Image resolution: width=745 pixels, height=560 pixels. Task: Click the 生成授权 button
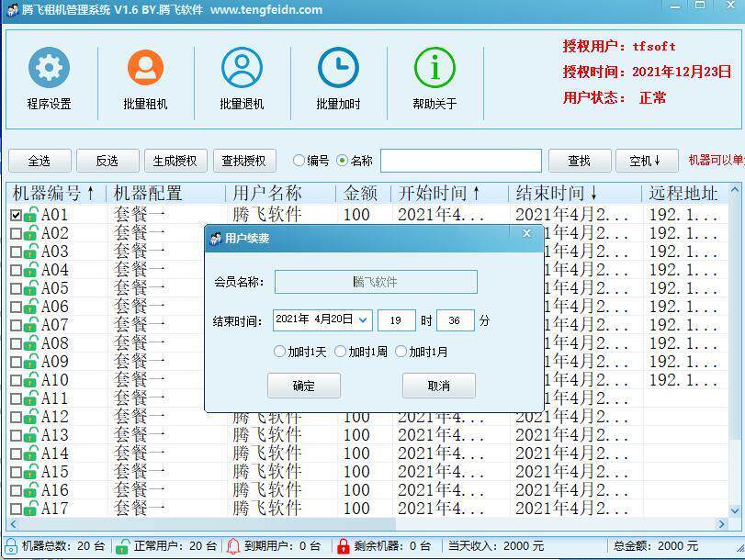coord(175,161)
